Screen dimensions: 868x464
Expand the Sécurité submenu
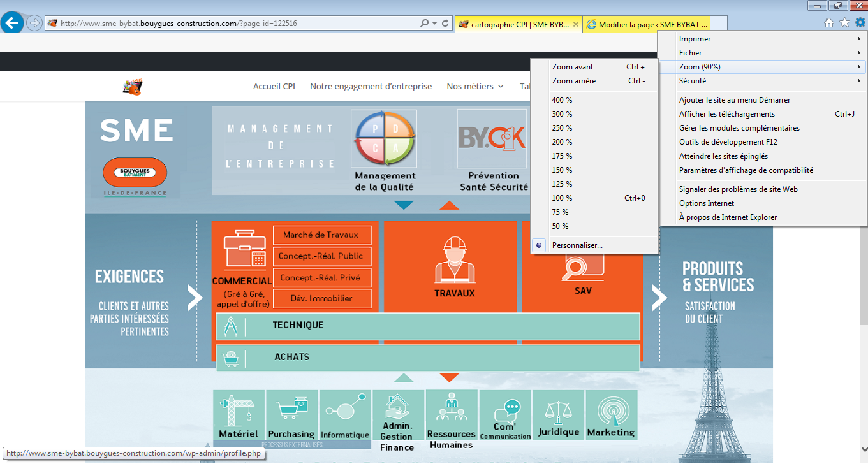[x=693, y=81]
